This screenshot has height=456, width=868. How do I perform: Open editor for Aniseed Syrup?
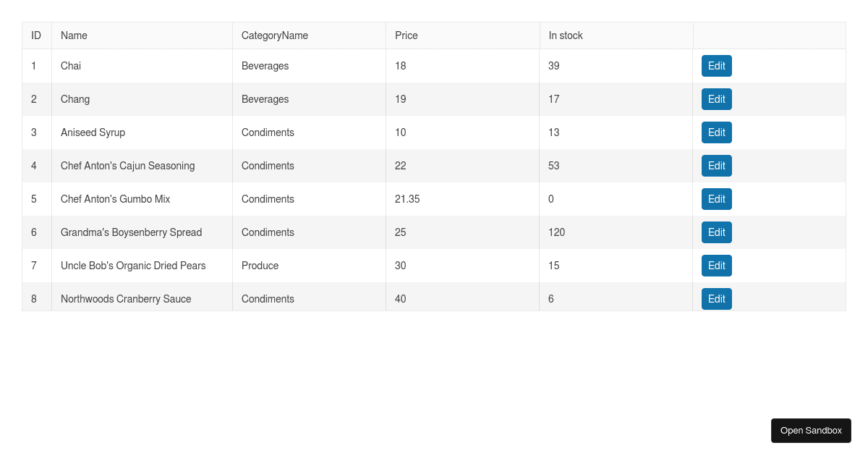(716, 132)
